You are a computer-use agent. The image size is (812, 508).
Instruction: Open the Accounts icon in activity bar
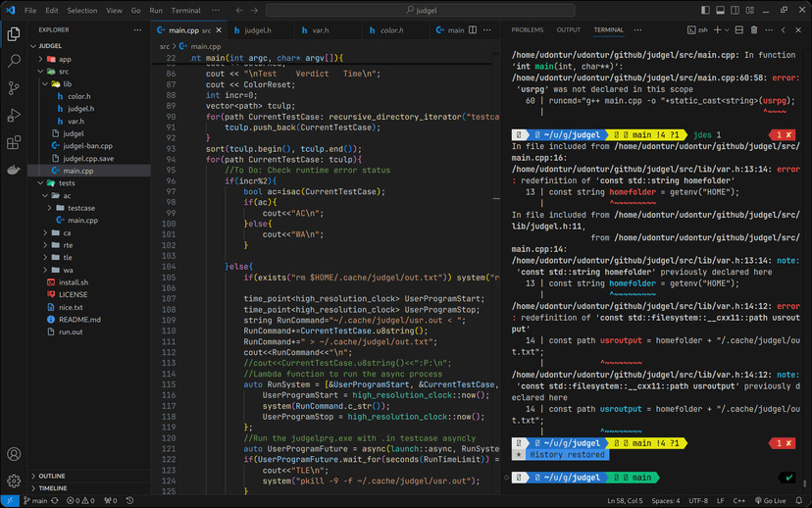(14, 454)
